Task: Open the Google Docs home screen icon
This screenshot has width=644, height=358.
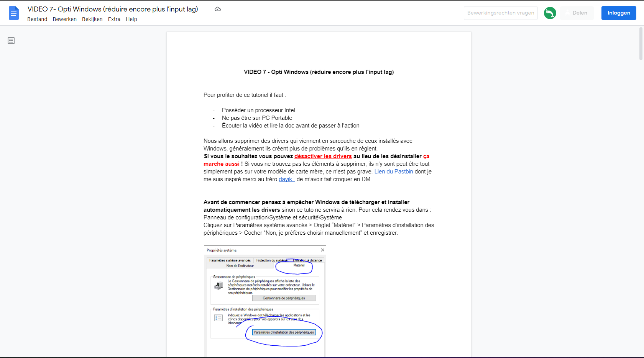Action: pos(13,13)
